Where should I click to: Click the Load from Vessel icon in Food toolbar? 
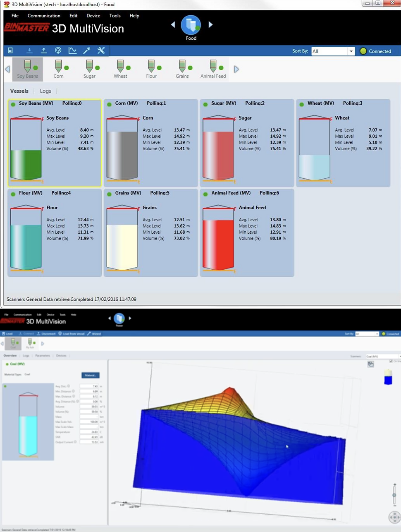[58, 50]
